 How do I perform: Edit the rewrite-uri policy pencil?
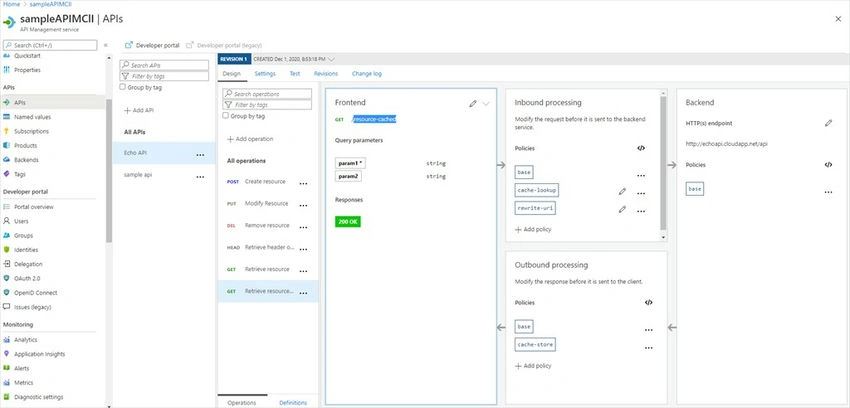click(622, 209)
